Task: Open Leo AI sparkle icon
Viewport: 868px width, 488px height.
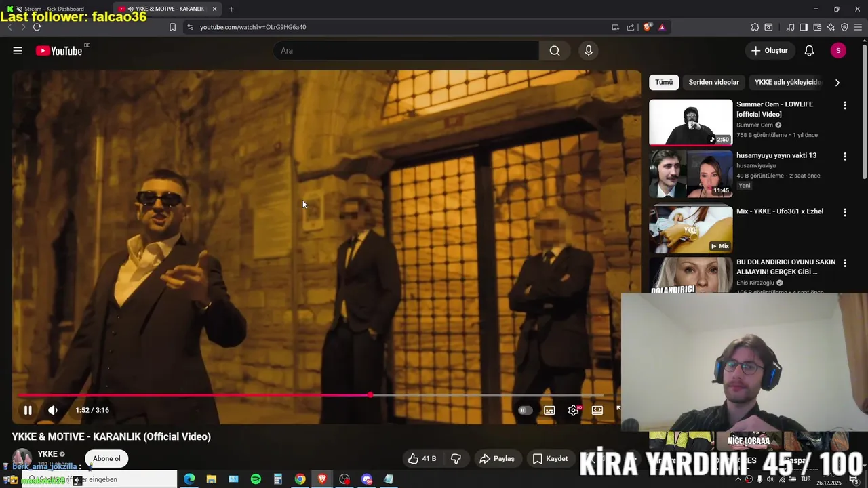Action: [831, 27]
